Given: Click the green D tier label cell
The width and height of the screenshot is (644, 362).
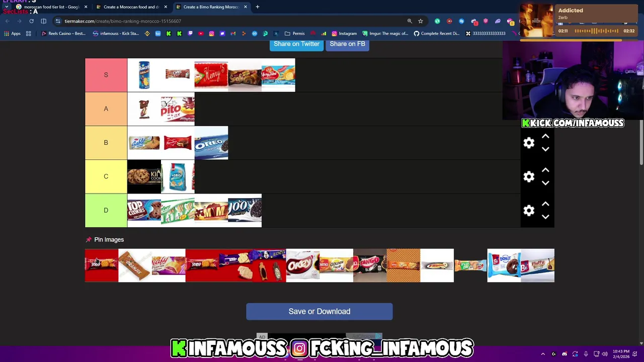Looking at the screenshot, I should 106,210.
